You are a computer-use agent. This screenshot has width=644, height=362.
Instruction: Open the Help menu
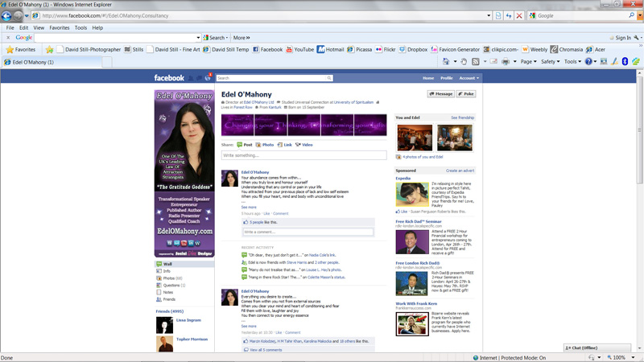pos(97,28)
